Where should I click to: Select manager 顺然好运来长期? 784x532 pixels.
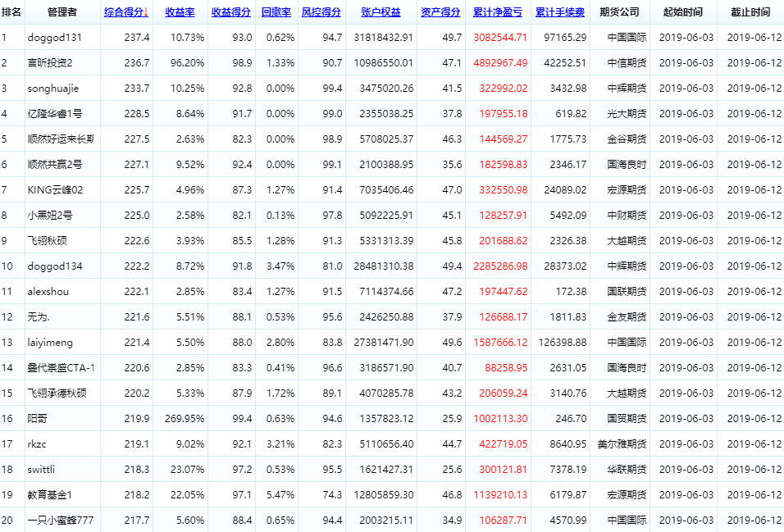61,139
